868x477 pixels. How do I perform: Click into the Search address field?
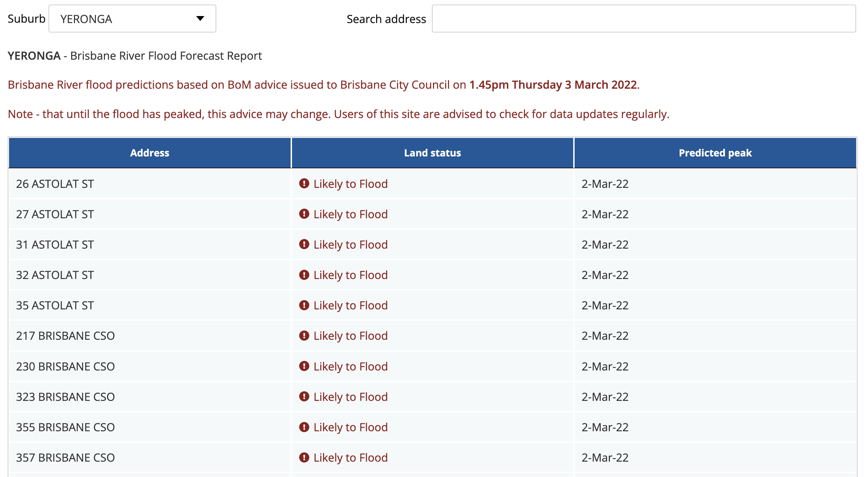point(643,19)
